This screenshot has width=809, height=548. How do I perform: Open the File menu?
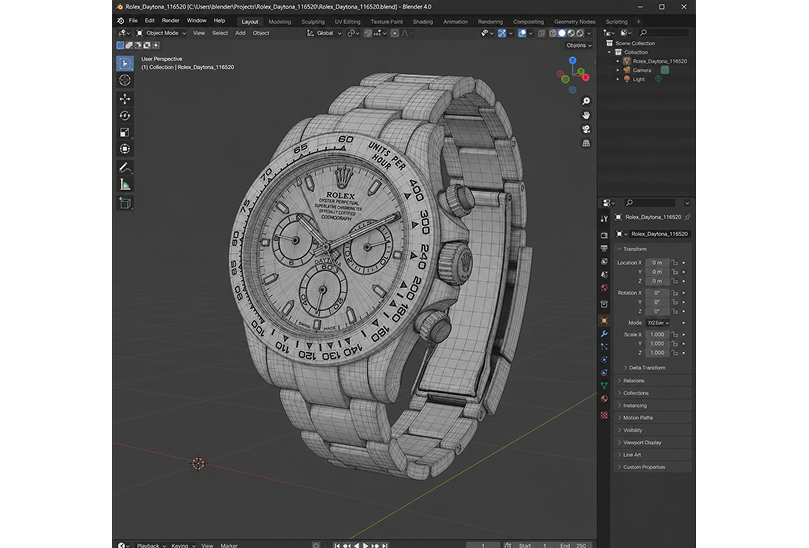point(133,21)
